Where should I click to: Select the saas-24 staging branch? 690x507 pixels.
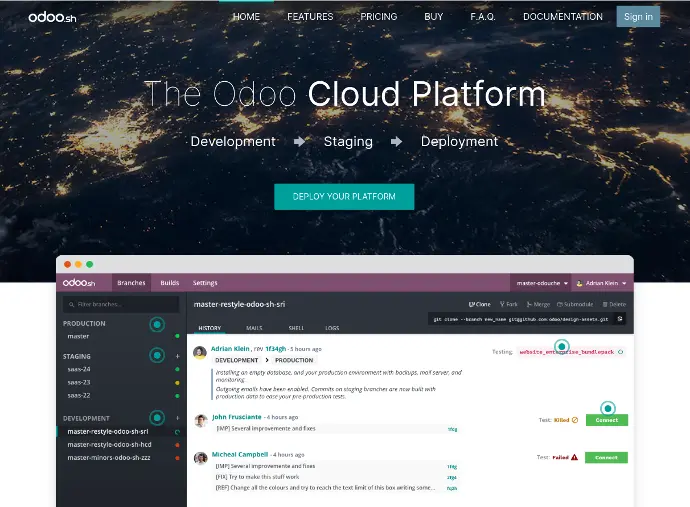(x=79, y=369)
